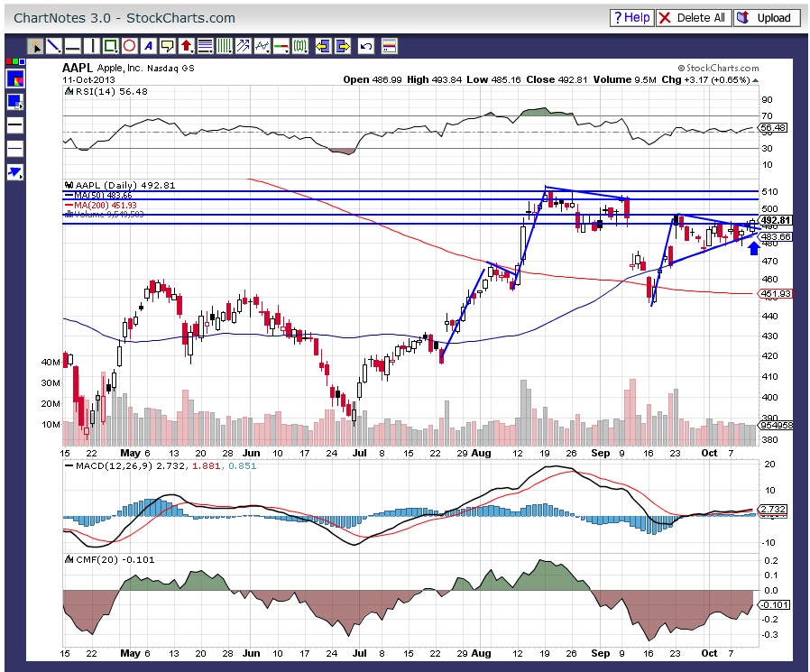Activate the text annotation 'A' tool
Screen dimensions: 810x672
click(148, 47)
